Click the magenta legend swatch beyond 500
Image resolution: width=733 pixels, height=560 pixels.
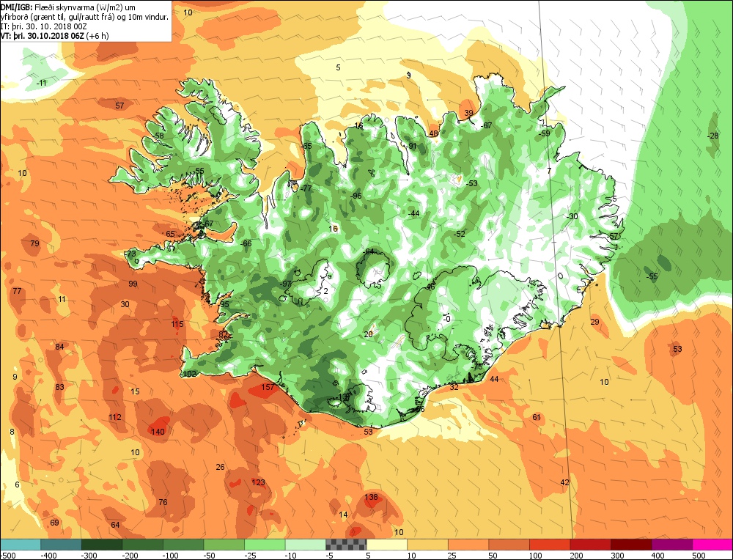(x=712, y=545)
